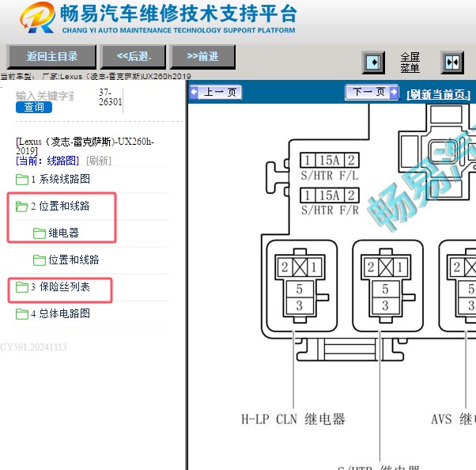Click the [刷新当前页] link
The width and height of the screenshot is (476, 470).
click(438, 94)
